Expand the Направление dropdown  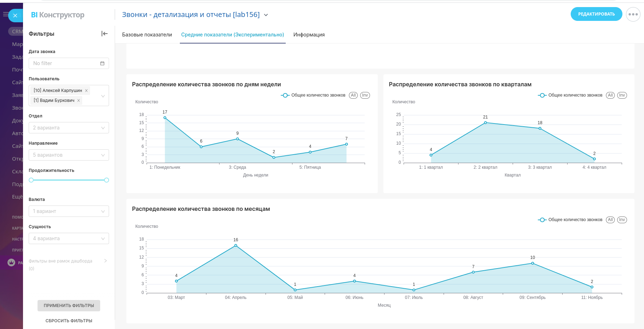69,155
